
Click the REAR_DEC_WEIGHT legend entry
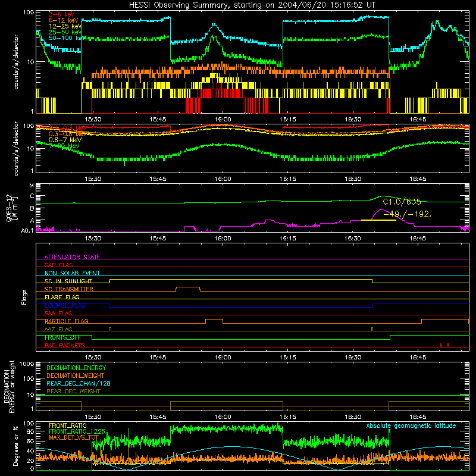(73, 392)
